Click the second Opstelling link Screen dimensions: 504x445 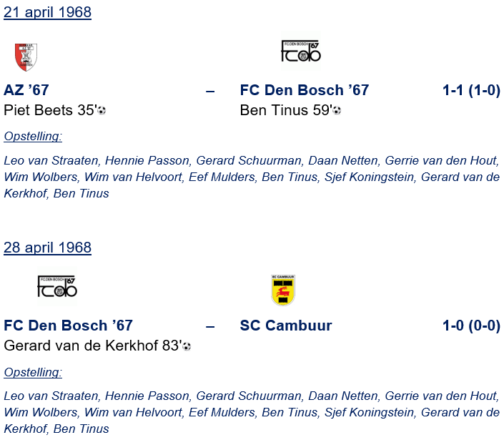pyautogui.click(x=33, y=372)
